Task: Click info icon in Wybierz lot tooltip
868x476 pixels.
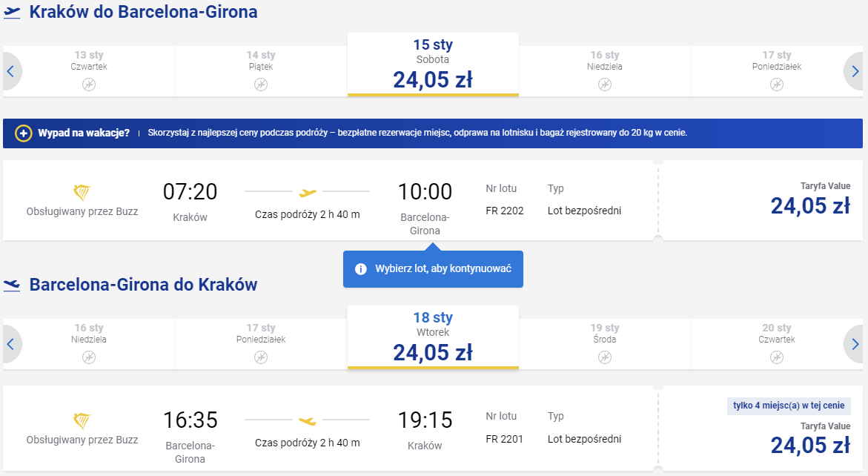Action: pos(361,269)
